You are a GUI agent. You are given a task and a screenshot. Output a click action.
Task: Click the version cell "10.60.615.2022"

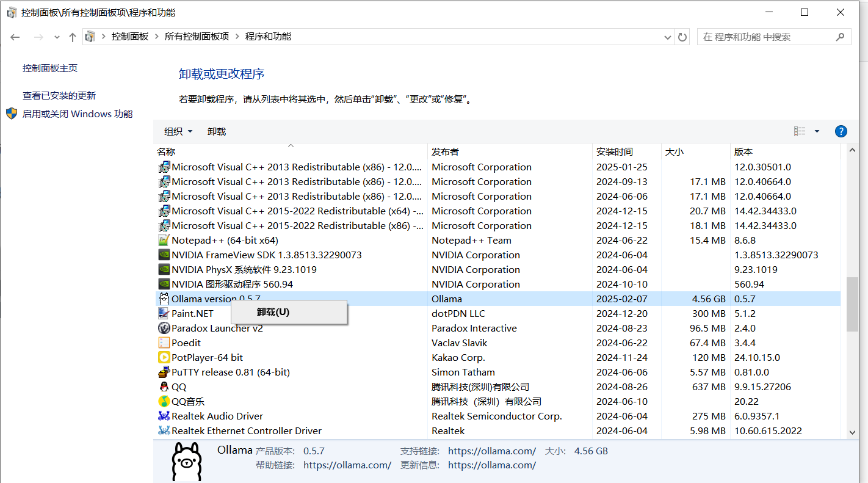click(x=768, y=431)
